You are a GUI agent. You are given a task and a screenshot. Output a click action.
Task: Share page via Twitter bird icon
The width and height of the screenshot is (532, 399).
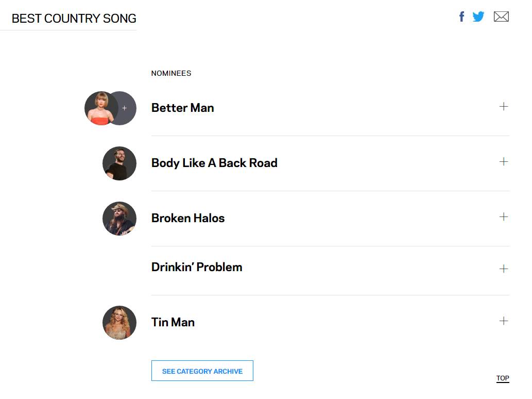478,16
